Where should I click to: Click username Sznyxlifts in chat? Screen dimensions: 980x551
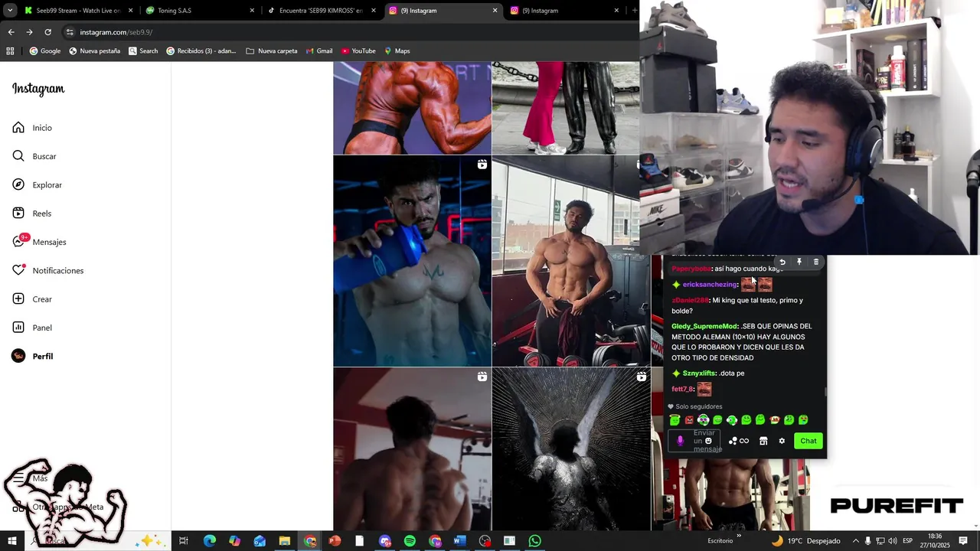[699, 373]
